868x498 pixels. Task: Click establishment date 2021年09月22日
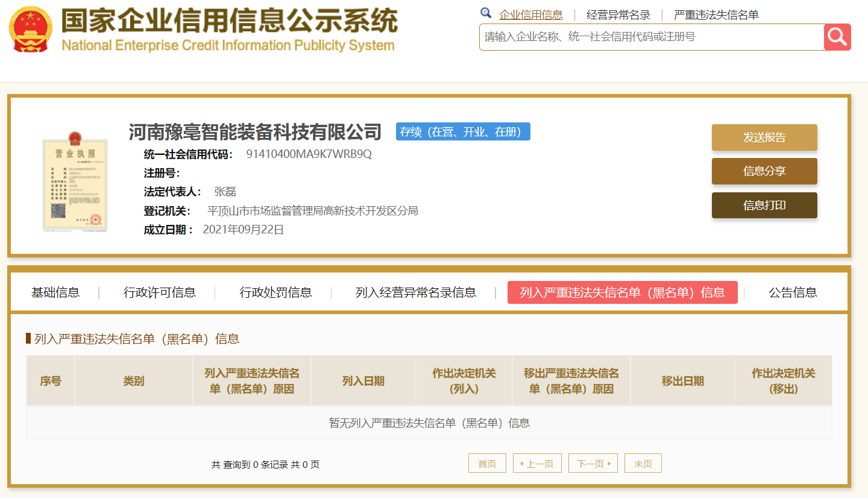244,229
